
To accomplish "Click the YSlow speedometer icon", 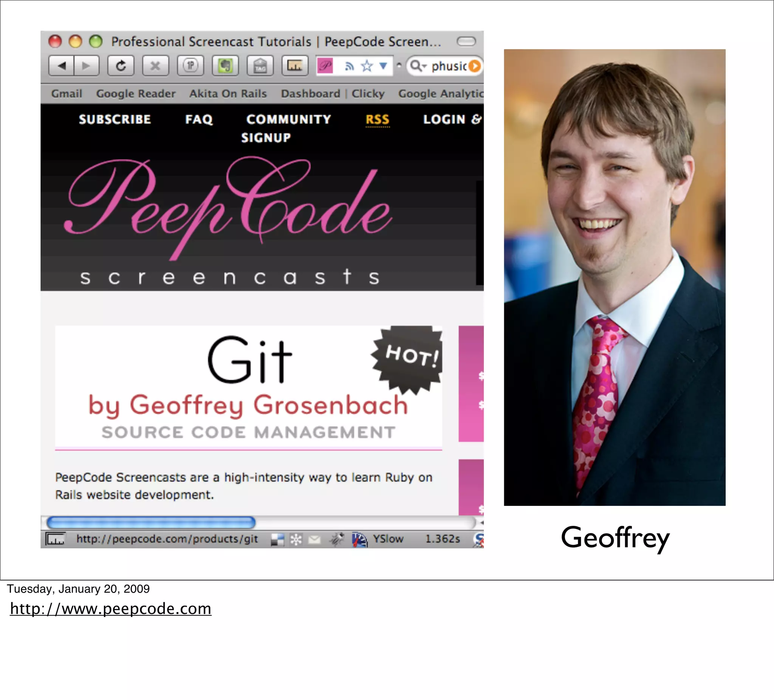I will point(359,539).
